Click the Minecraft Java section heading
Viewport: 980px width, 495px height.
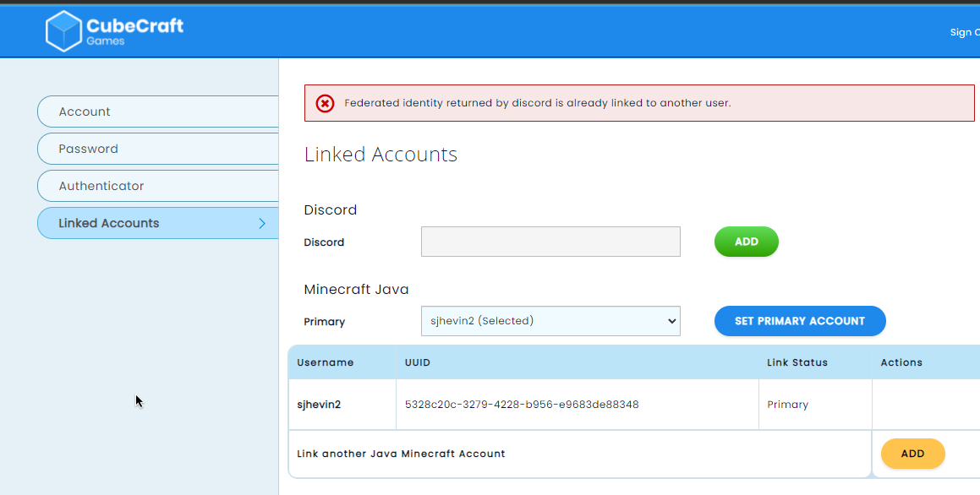point(356,289)
